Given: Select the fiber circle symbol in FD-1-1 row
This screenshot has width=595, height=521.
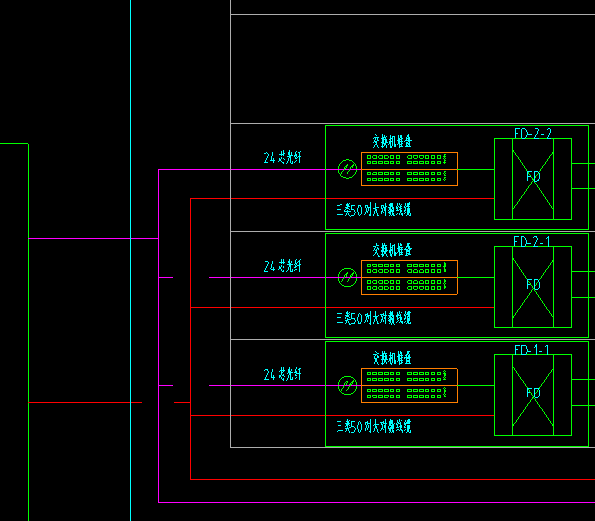Looking at the screenshot, I should point(347,386).
